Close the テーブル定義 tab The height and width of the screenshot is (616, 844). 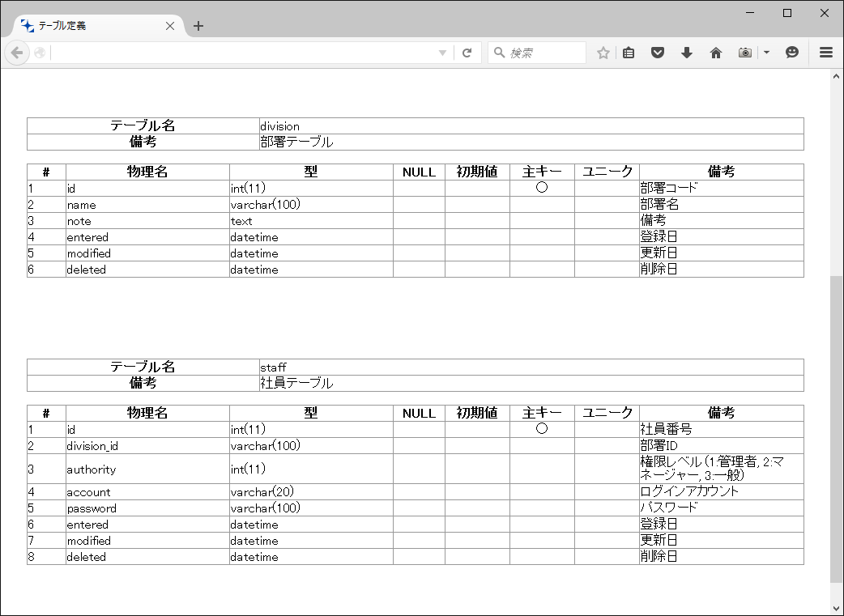coord(169,26)
